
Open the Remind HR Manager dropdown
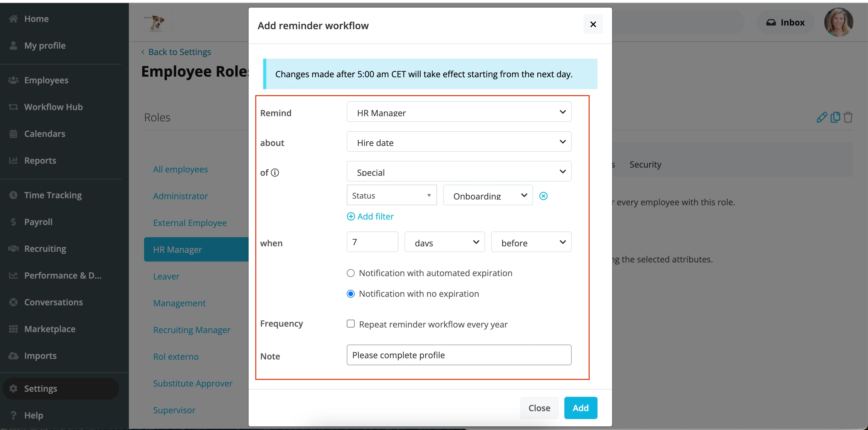(x=459, y=112)
